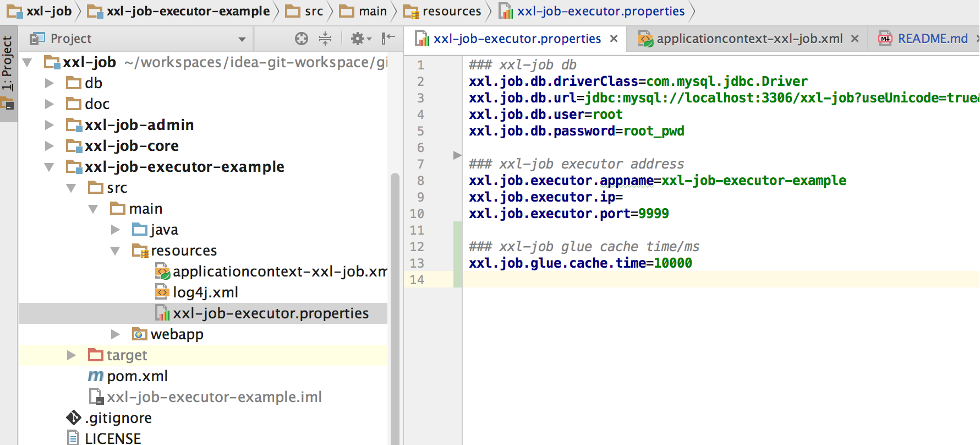Place cursor on xxl.job.executor.port=9999 line

click(x=568, y=214)
